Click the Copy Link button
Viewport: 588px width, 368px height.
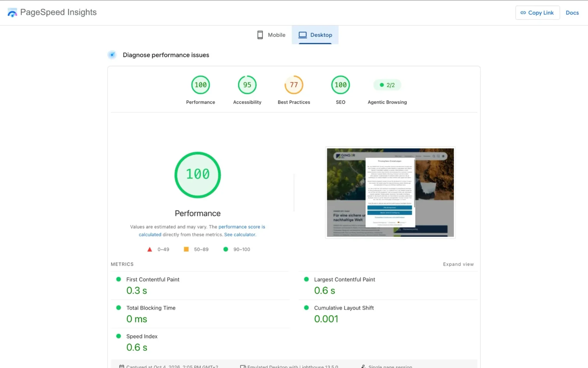(x=537, y=13)
